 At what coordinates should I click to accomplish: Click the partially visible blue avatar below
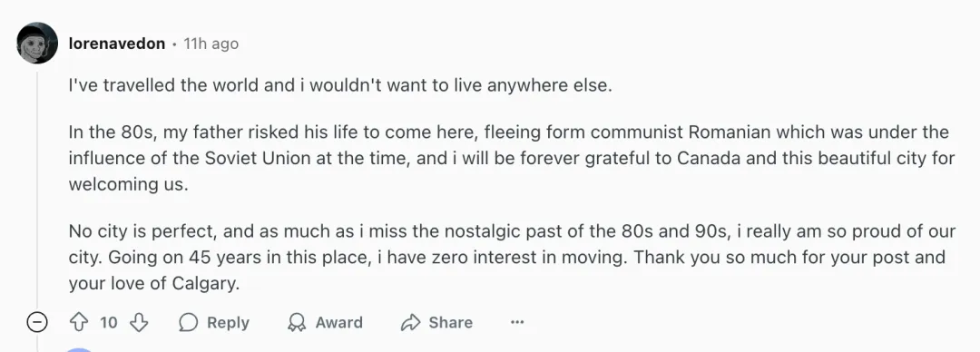click(x=79, y=349)
